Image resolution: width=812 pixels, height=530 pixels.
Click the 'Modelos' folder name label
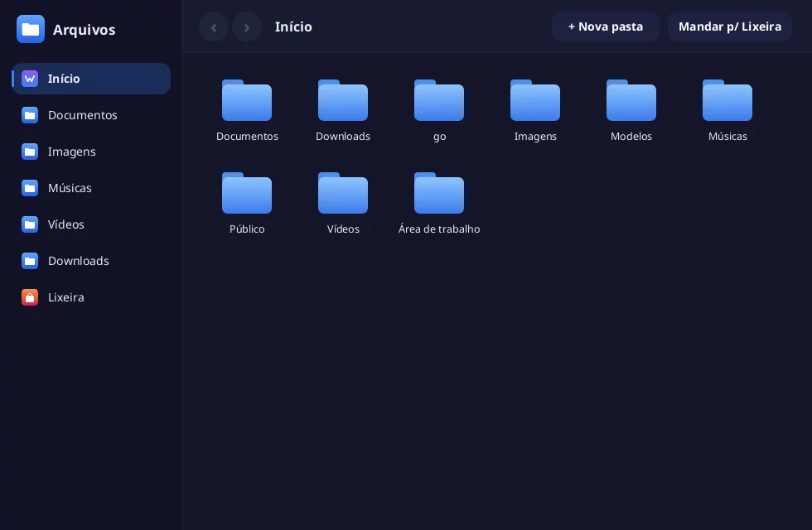(631, 136)
